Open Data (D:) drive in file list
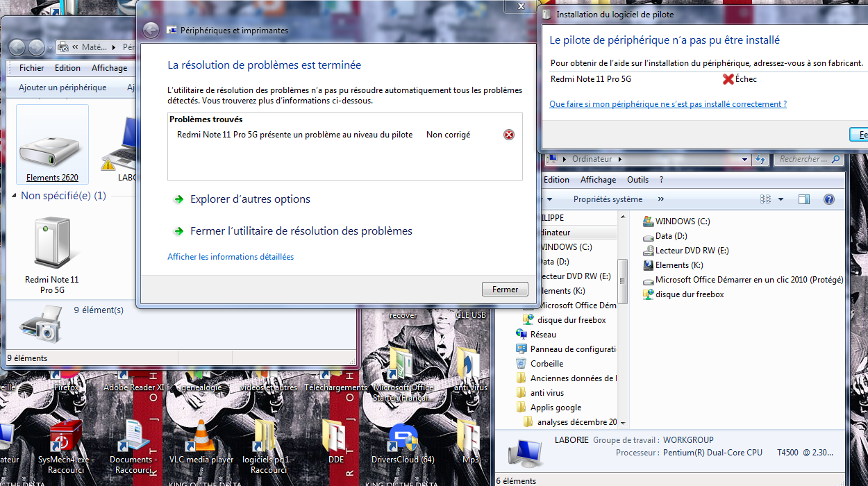The image size is (868, 486). coord(665,236)
